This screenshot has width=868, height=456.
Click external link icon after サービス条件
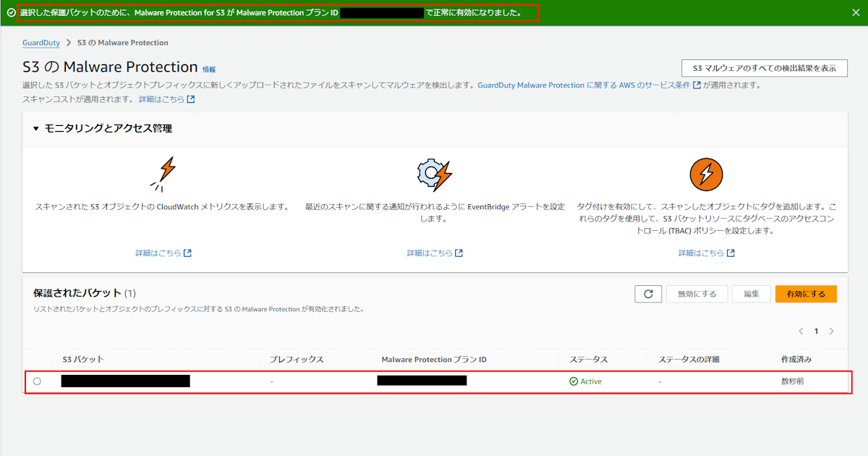click(x=697, y=85)
